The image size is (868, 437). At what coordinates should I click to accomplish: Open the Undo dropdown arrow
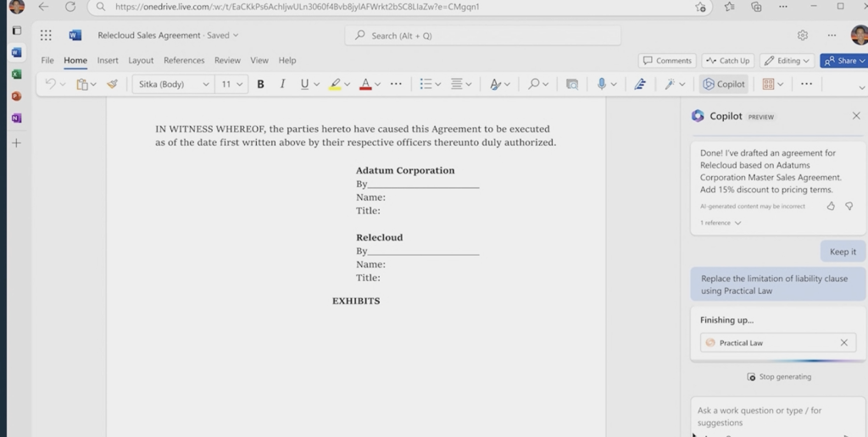[x=63, y=84]
